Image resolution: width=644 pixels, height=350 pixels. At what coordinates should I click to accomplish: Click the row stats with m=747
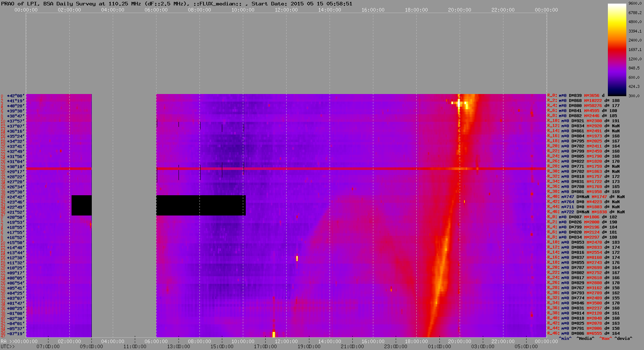pyautogui.click(x=586, y=197)
